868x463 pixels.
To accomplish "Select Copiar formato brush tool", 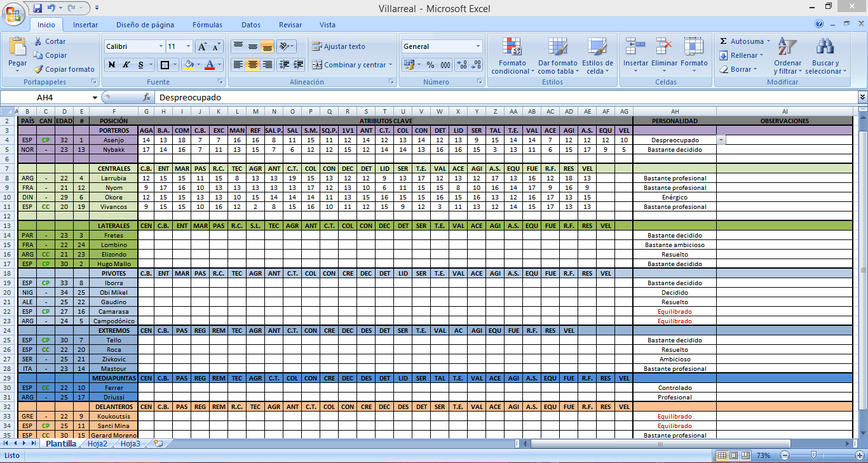I will [x=64, y=69].
